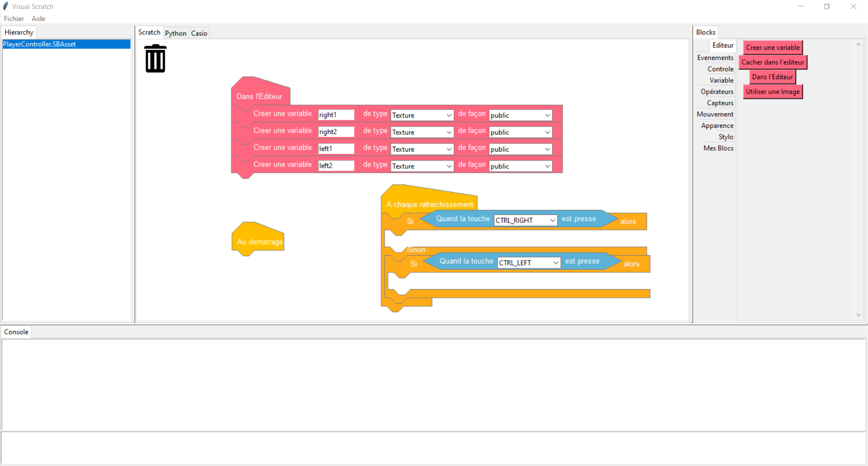The height and width of the screenshot is (466, 868).
Task: Choose the Controle block category
Action: click(720, 69)
